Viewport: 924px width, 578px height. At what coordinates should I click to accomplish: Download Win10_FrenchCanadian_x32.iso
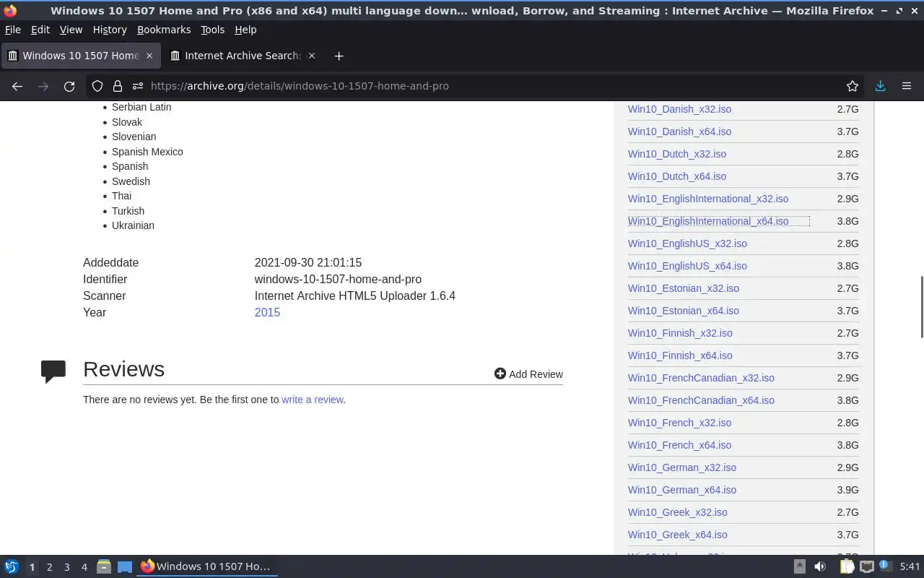point(701,378)
